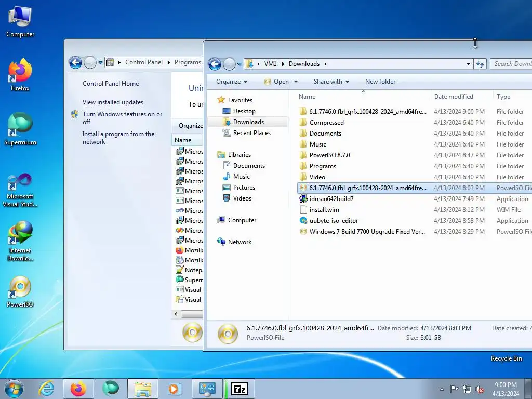Click the Control Panel breadcrumb segment

[143, 62]
